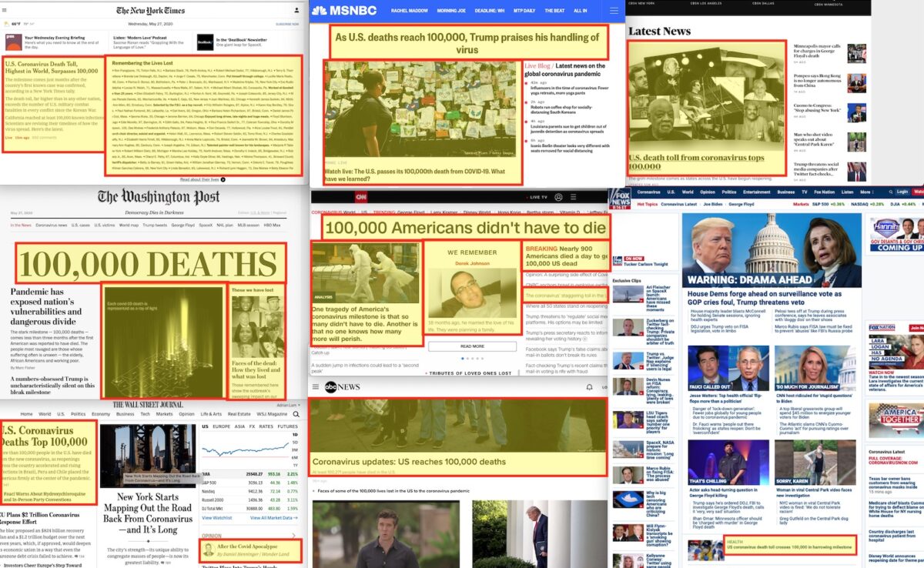Select a dot in CNN's tribute carousel
This screenshot has height=568, width=924.
pos(463,359)
